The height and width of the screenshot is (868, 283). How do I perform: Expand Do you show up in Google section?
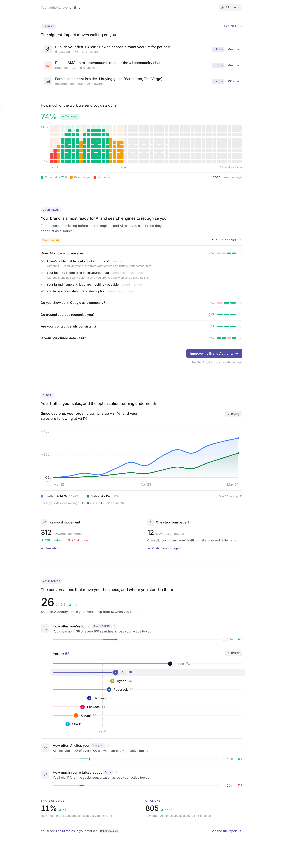pyautogui.click(x=241, y=303)
